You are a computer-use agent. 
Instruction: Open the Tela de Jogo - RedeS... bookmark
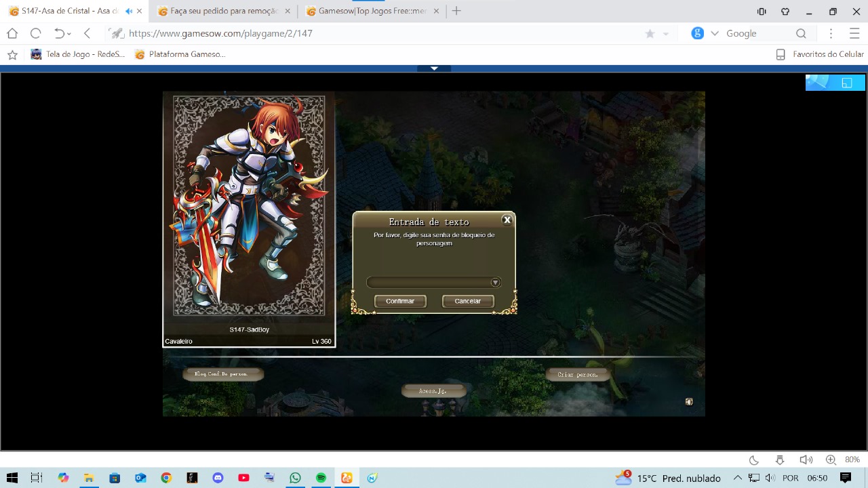pos(78,54)
